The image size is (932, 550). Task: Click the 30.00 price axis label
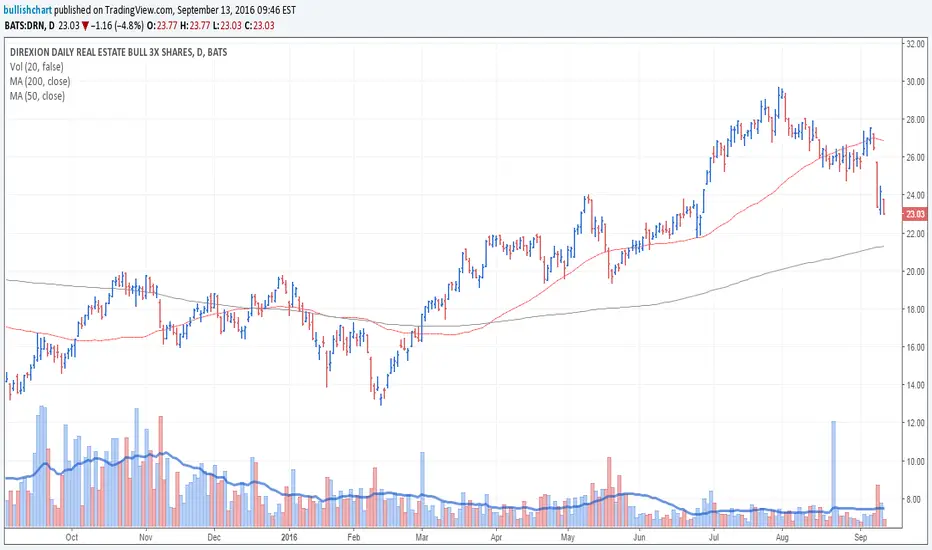915,81
